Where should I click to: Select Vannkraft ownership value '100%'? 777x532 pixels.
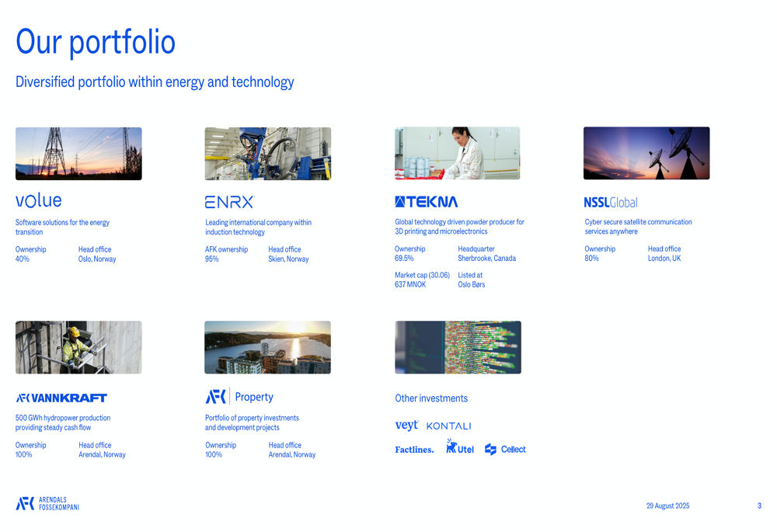point(24,455)
